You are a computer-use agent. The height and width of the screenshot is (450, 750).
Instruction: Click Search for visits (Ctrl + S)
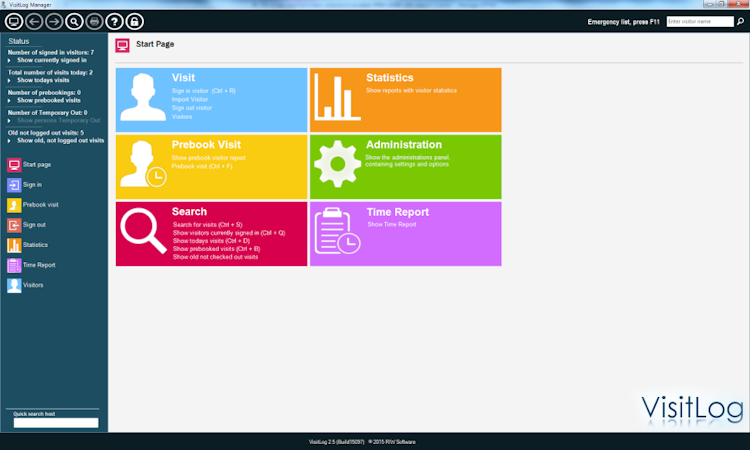[208, 225]
